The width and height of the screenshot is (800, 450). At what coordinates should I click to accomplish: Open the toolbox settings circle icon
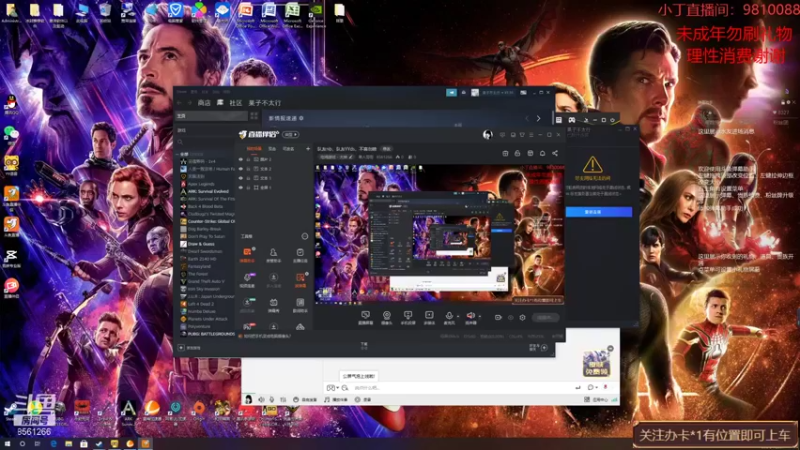tap(305, 236)
